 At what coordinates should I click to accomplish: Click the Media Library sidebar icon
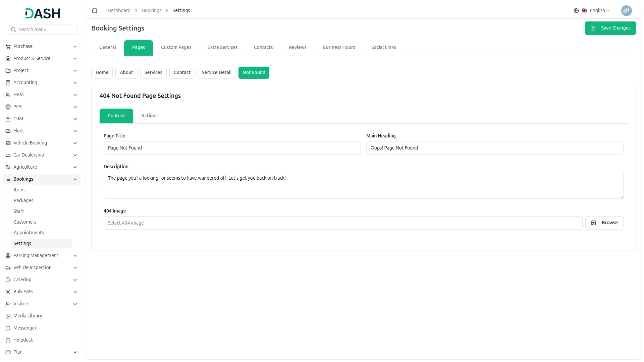(8, 316)
